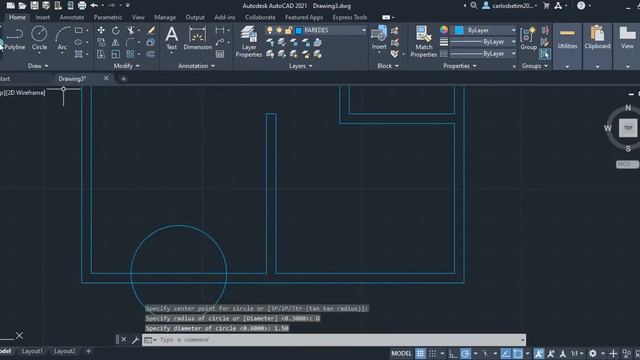Click the Group tool icon
Screen dimensions: 640x360
529,38
